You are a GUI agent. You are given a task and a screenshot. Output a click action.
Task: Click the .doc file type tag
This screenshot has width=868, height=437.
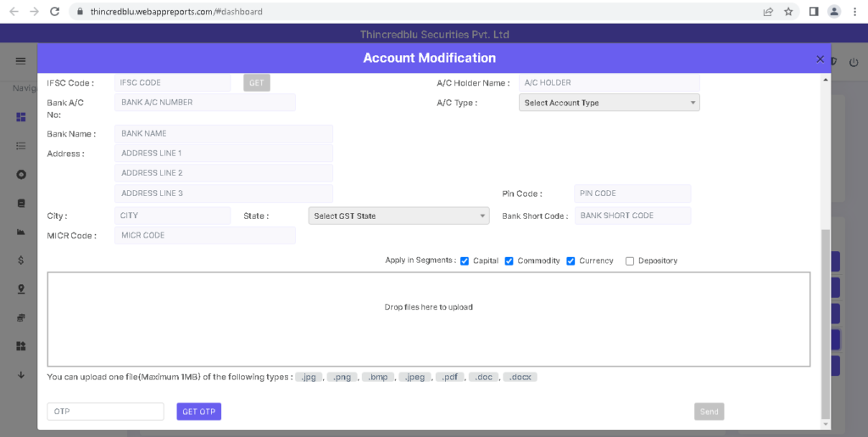pos(484,378)
